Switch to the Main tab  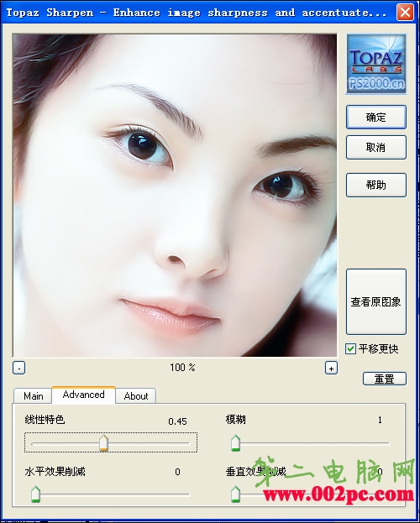33,396
